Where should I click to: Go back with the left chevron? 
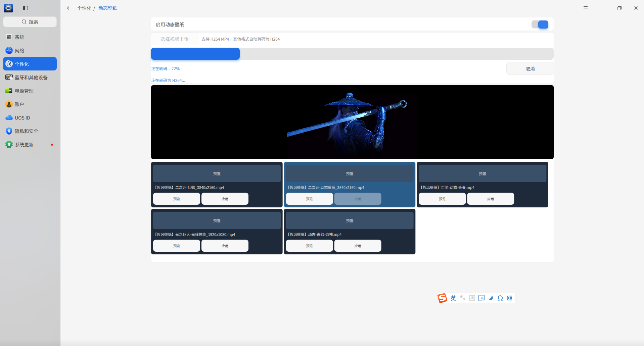click(x=68, y=8)
